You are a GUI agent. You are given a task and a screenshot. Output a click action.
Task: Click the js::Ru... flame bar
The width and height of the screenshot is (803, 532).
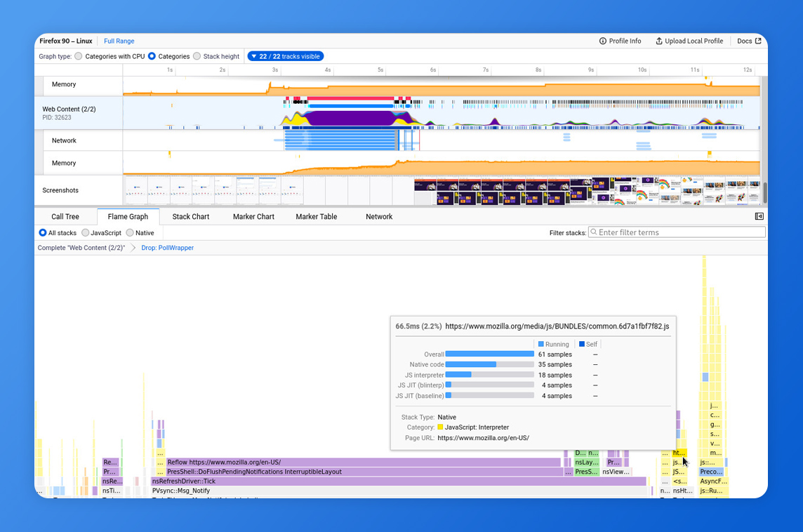711,491
